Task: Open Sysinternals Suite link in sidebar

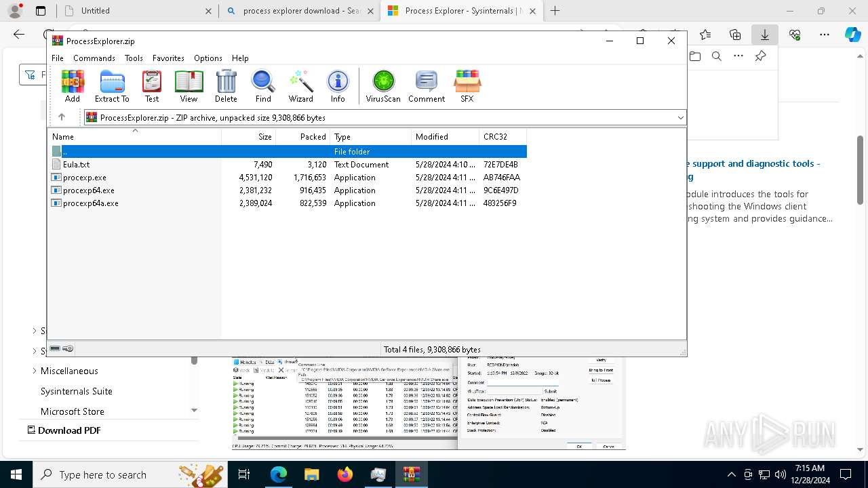Action: (76, 391)
